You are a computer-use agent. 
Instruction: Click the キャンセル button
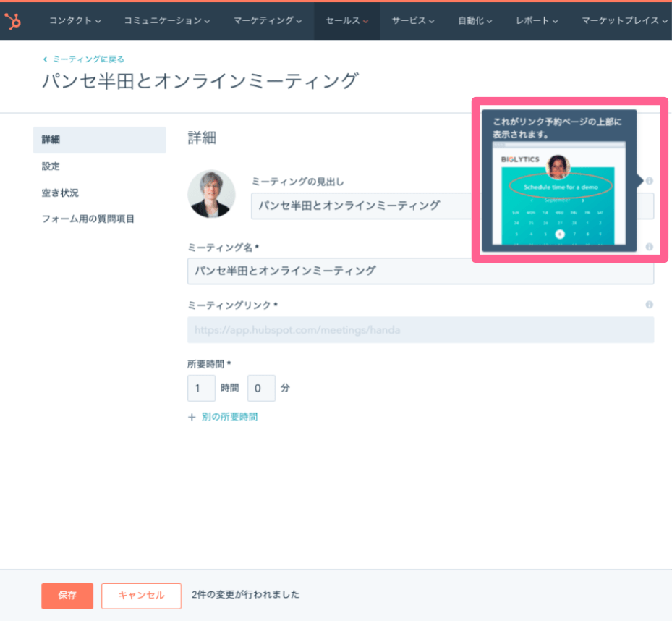point(142,595)
